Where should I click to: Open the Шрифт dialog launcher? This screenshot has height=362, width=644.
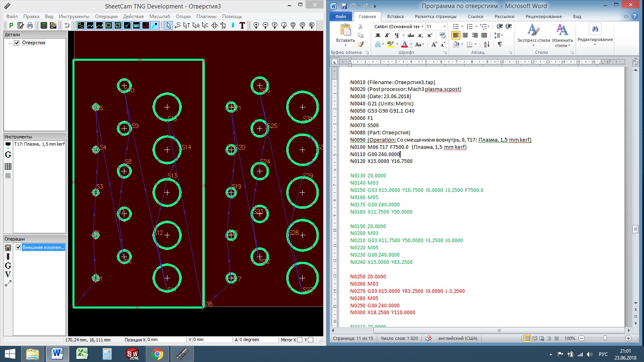click(x=445, y=53)
